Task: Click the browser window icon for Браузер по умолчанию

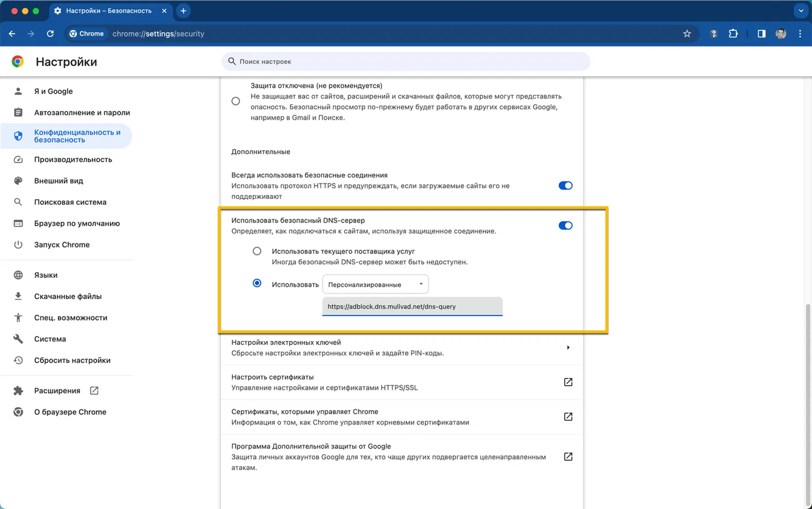Action: coord(18,223)
